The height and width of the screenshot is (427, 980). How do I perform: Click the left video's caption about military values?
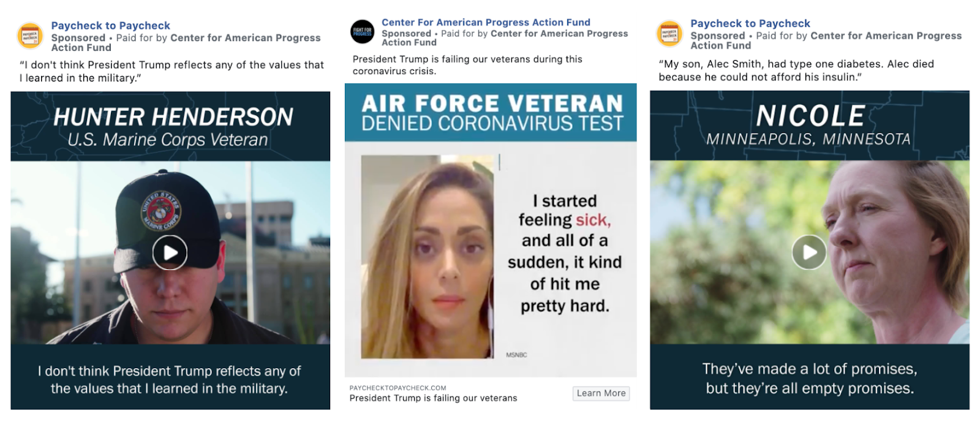coord(170,379)
